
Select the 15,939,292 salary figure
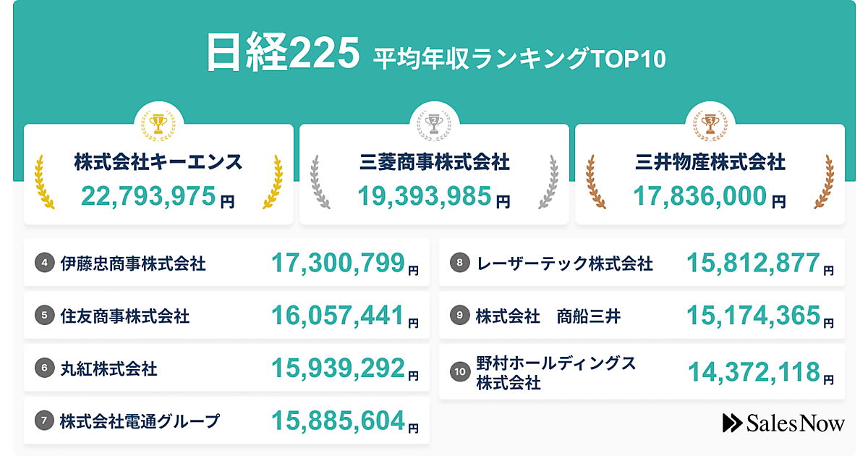tap(338, 368)
